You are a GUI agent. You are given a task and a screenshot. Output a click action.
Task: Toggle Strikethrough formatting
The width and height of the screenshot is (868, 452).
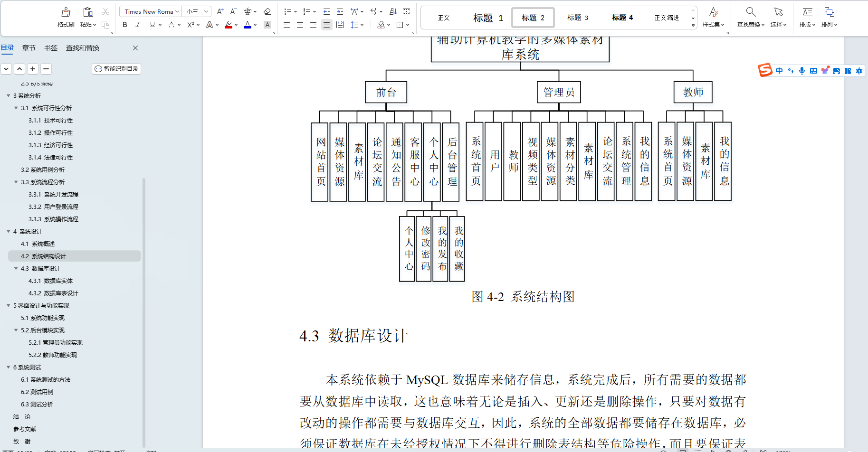172,25
